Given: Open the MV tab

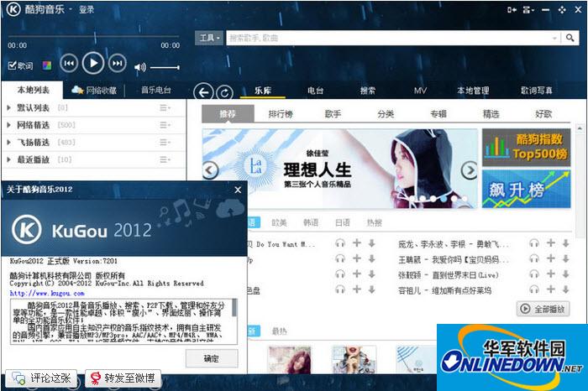Looking at the screenshot, I should tap(420, 91).
